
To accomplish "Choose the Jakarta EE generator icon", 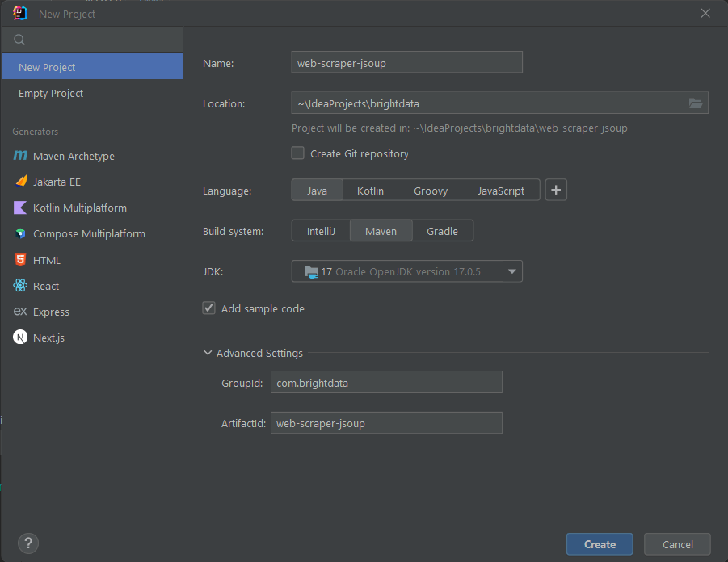I will pyautogui.click(x=21, y=182).
